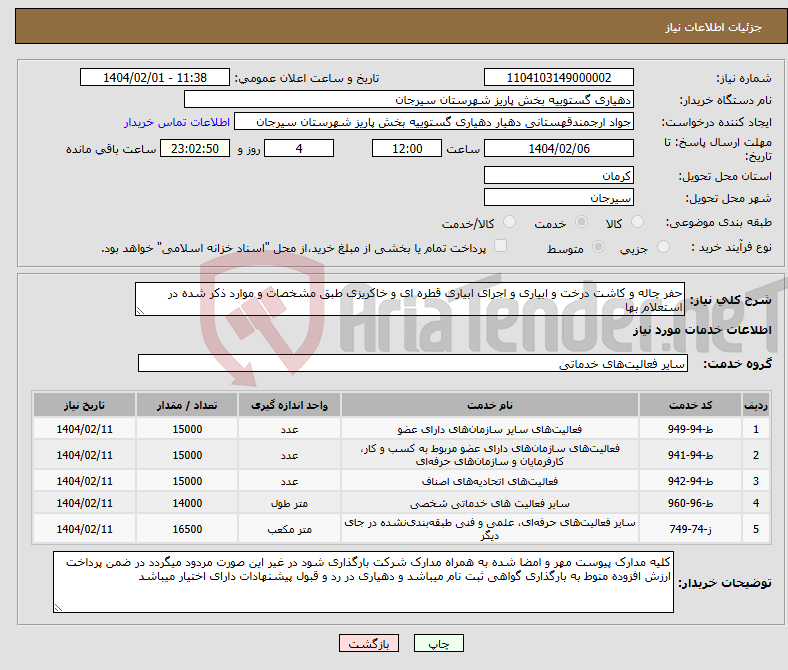The height and width of the screenshot is (670, 788).
Task: Click the announcement date field 1404/02/01 - 11:38
Action: [155, 77]
